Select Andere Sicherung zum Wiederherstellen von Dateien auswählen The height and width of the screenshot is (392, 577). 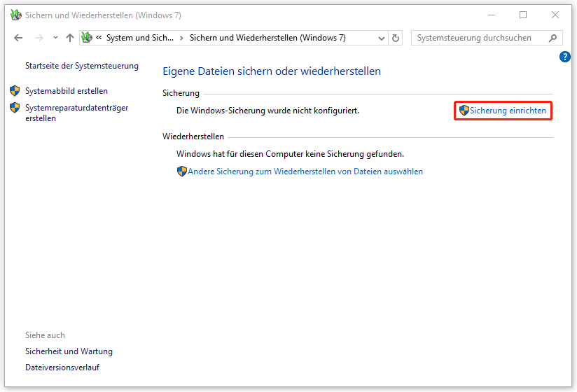(x=305, y=171)
